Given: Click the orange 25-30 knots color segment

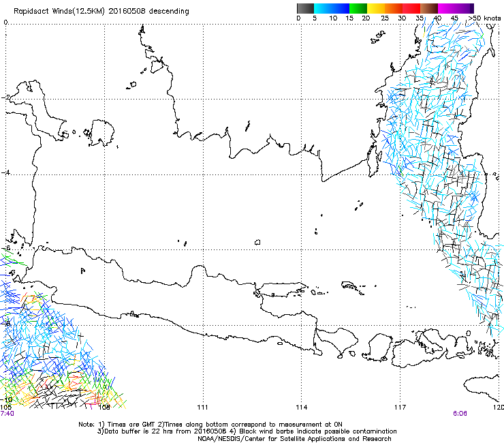Looking at the screenshot, I should (394, 8).
